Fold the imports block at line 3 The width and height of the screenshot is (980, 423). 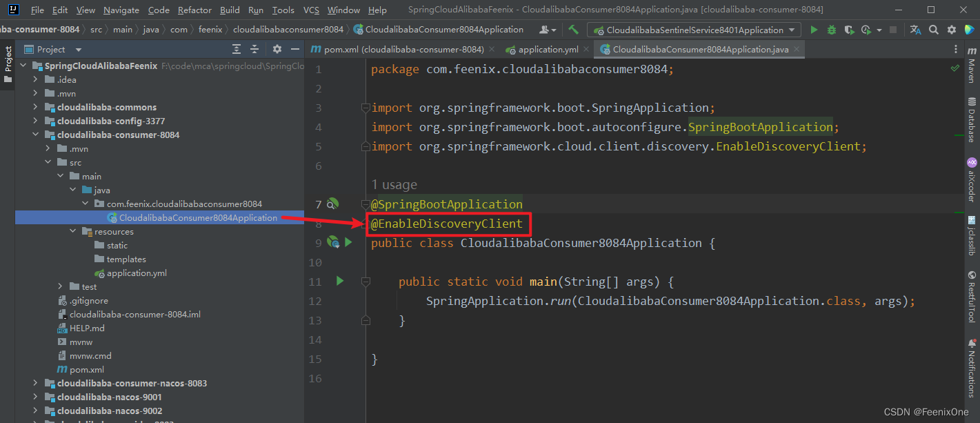[x=366, y=108]
